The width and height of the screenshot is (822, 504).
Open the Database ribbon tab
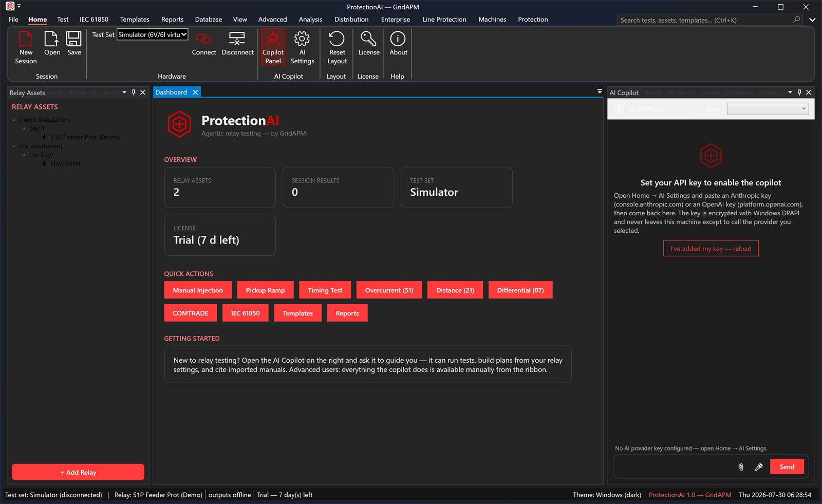209,20
